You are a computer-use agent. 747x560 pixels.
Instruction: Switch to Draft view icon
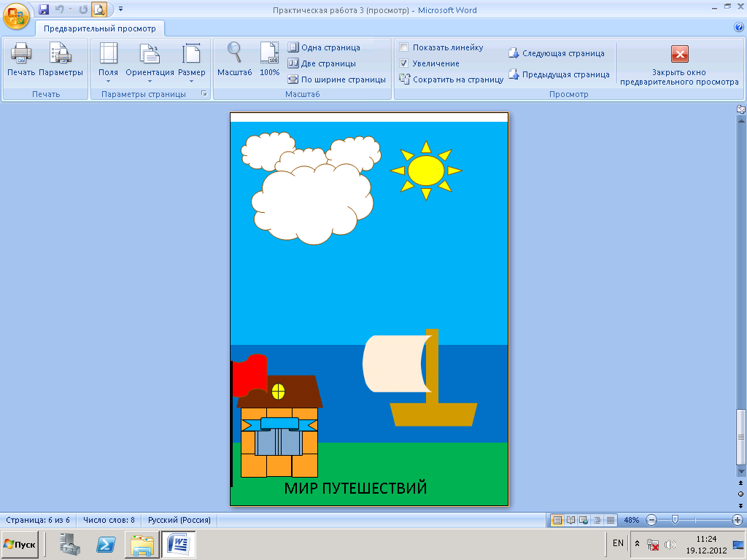click(611, 520)
